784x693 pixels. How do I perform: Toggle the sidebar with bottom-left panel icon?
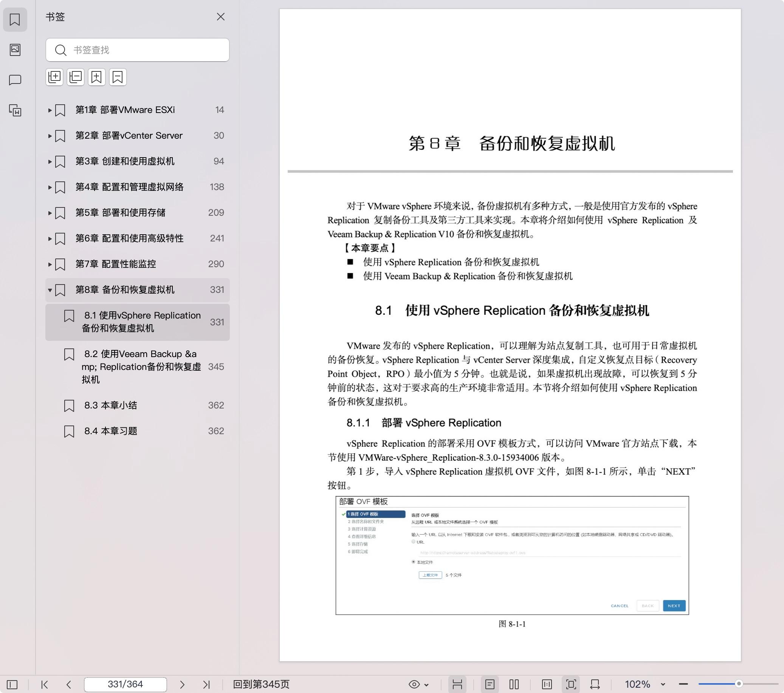(x=12, y=684)
